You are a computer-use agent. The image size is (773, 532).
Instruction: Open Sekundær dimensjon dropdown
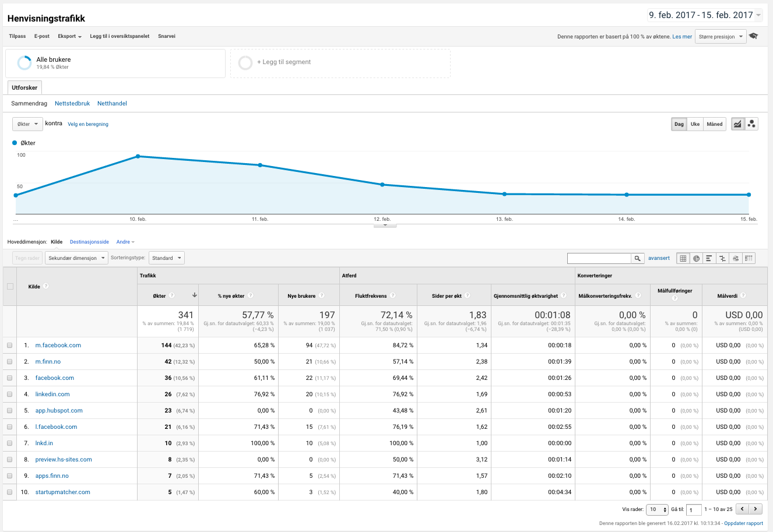pyautogui.click(x=76, y=258)
